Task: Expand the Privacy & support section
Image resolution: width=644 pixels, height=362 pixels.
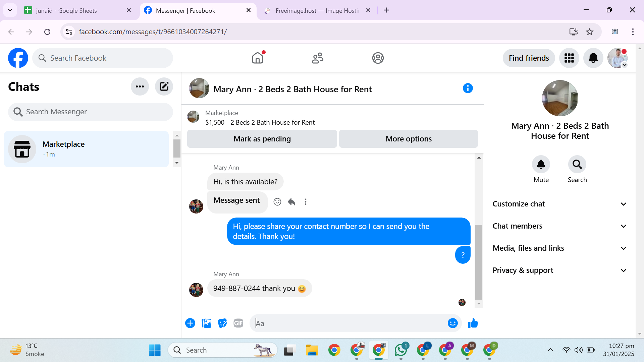Action: (559, 270)
